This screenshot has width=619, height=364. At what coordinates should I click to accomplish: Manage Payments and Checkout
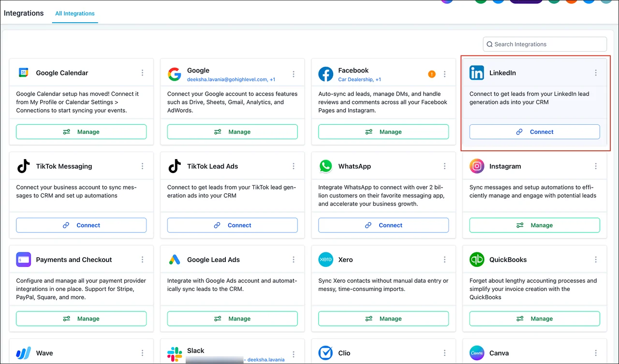click(81, 319)
